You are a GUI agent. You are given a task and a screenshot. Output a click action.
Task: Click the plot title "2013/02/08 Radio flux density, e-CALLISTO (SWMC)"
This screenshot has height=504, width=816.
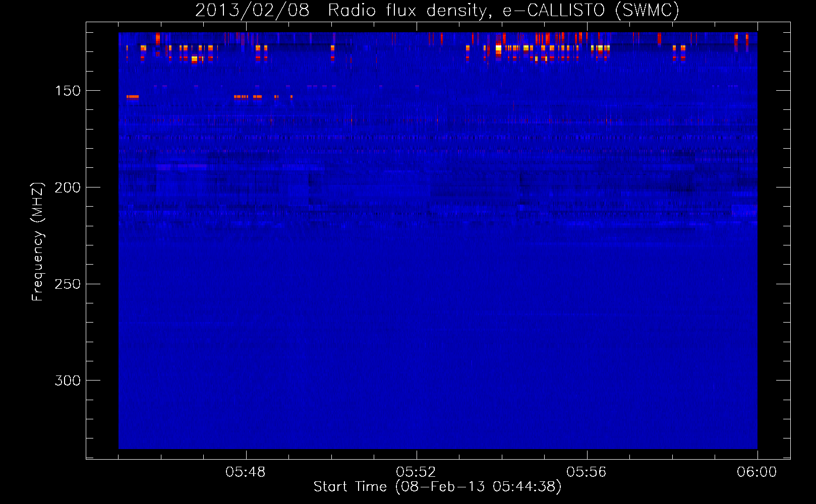click(437, 10)
